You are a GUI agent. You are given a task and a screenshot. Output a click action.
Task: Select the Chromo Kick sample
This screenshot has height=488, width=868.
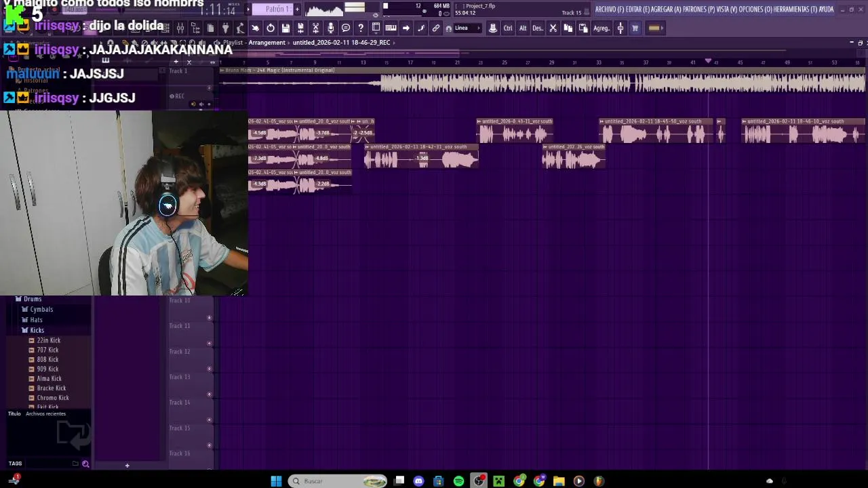53,398
